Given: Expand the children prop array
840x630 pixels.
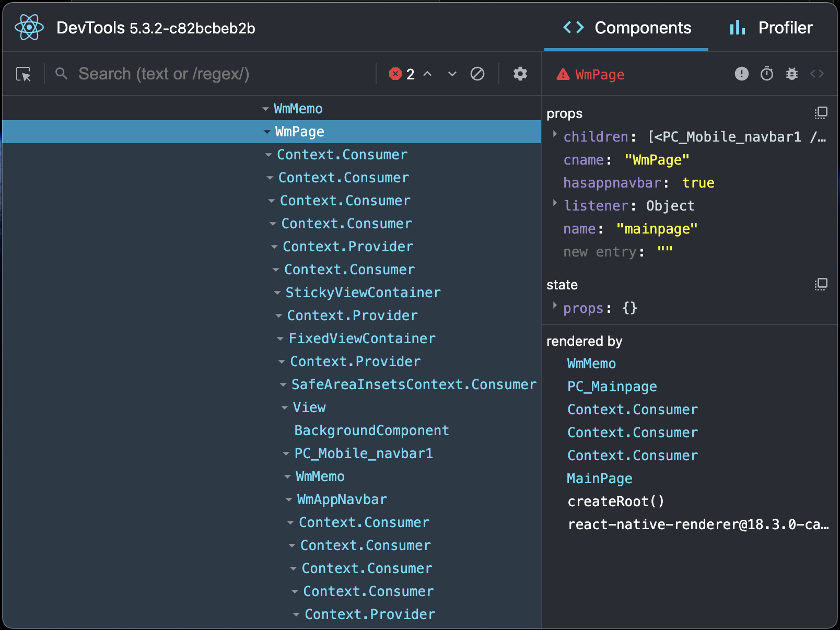Looking at the screenshot, I should [x=555, y=135].
